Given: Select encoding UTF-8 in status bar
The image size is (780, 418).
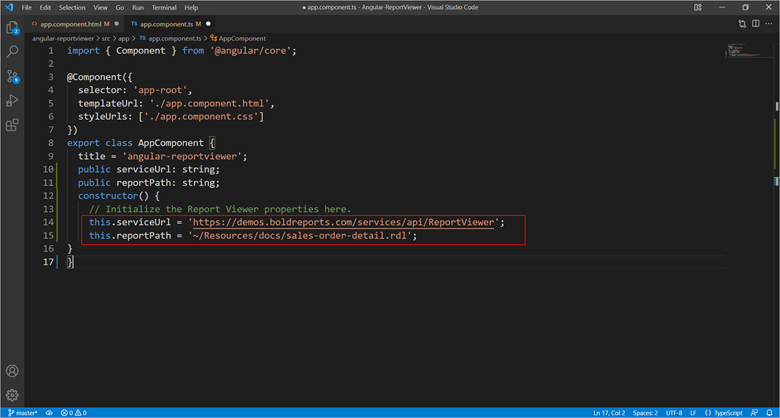Looking at the screenshot, I should [674, 413].
